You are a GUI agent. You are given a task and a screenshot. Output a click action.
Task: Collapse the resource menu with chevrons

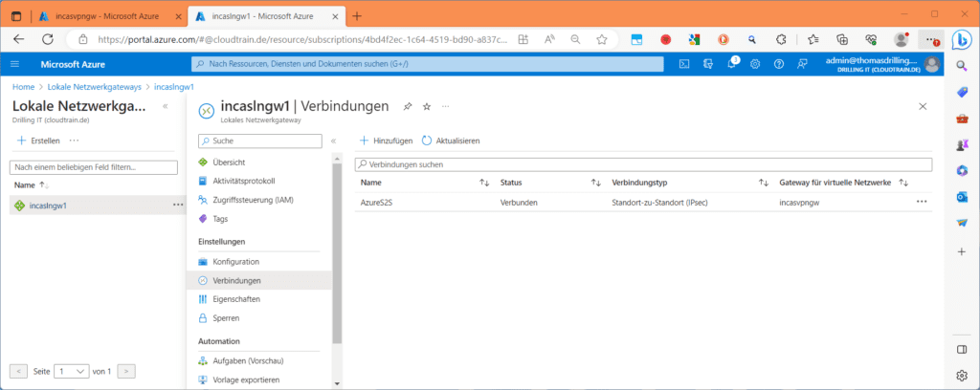pyautogui.click(x=333, y=141)
